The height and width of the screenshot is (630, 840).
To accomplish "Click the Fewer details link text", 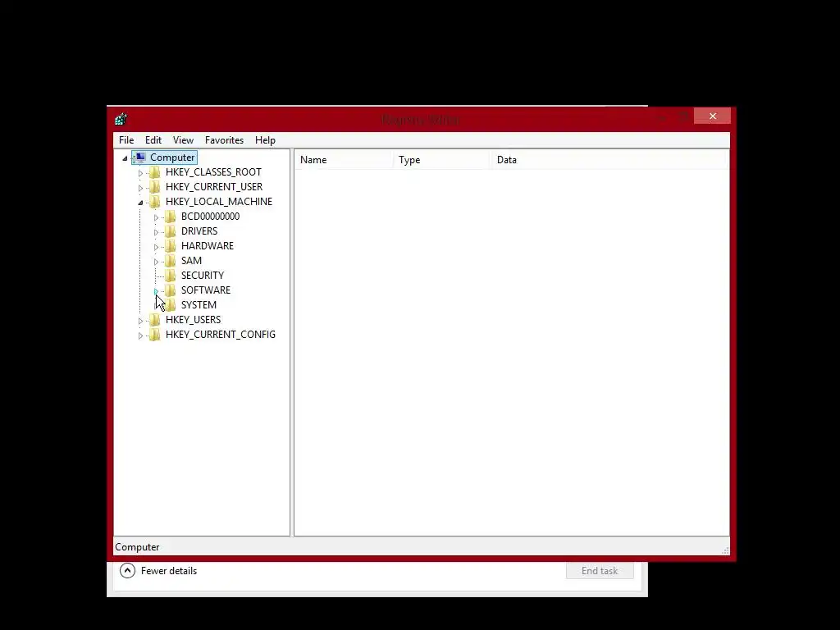I will pos(169,571).
